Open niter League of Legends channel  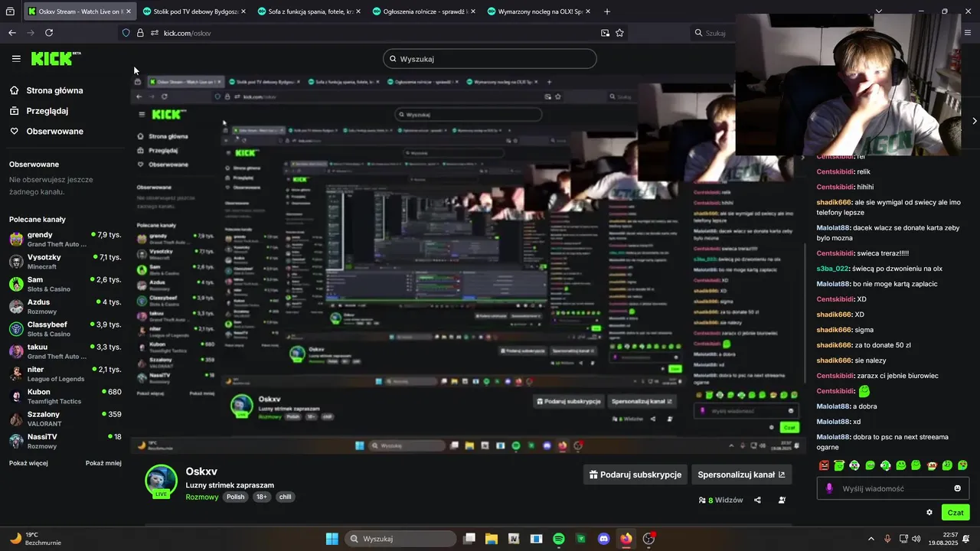(64, 373)
